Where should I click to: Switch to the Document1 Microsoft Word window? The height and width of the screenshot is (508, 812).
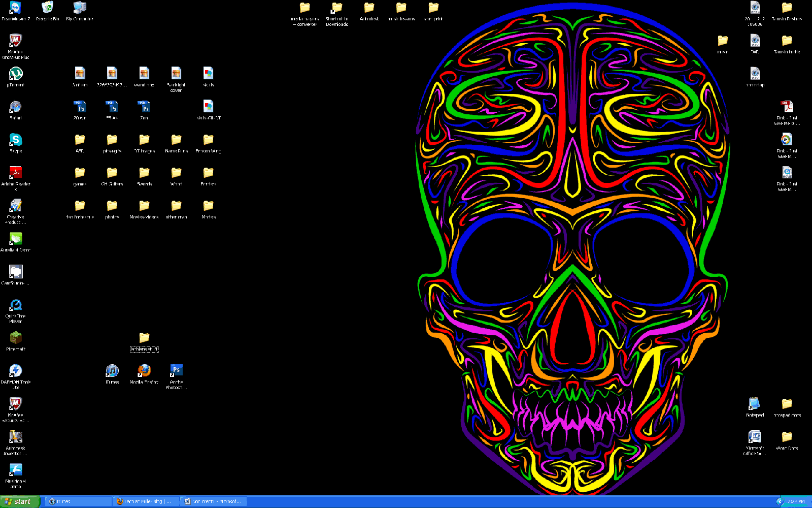pyautogui.click(x=213, y=501)
